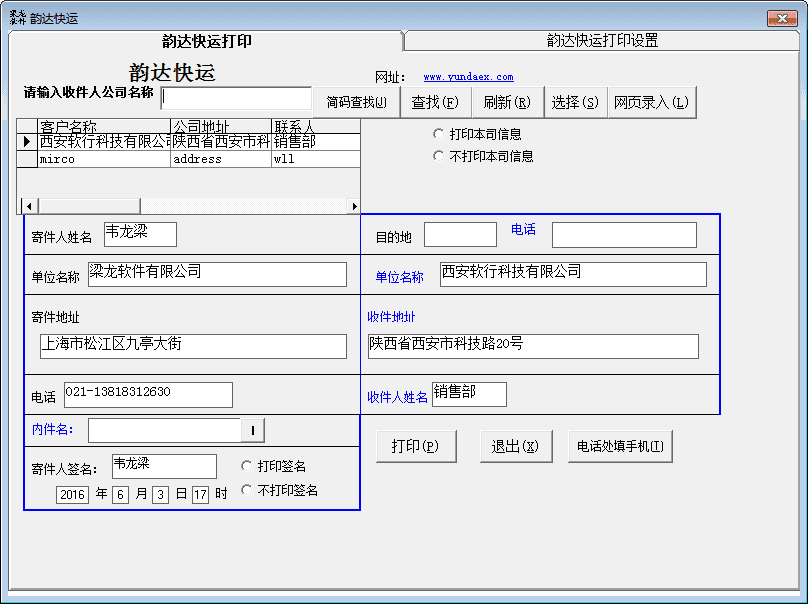Viewport: 808px width, 604px height.
Task: Click the grid scroll left arrow
Action: tap(29, 206)
